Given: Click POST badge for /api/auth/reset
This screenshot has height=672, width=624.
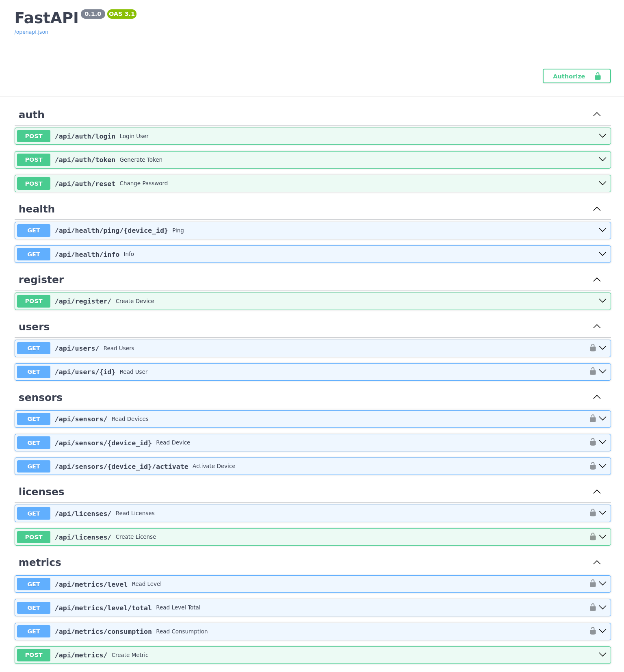Looking at the screenshot, I should [34, 184].
